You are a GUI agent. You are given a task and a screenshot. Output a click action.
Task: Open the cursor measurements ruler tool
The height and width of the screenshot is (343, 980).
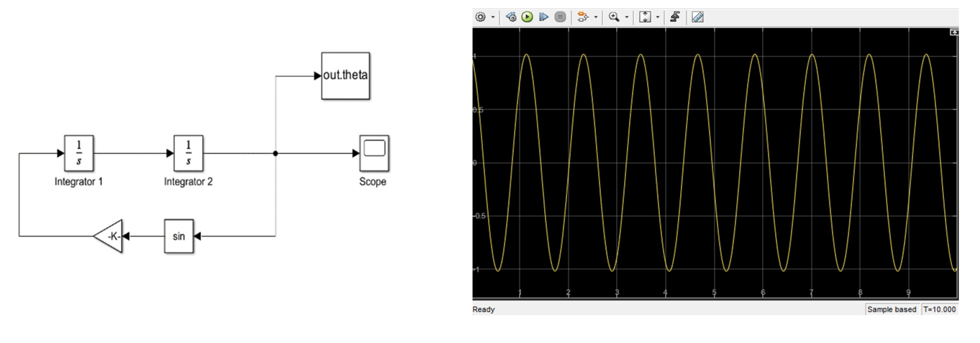point(697,17)
